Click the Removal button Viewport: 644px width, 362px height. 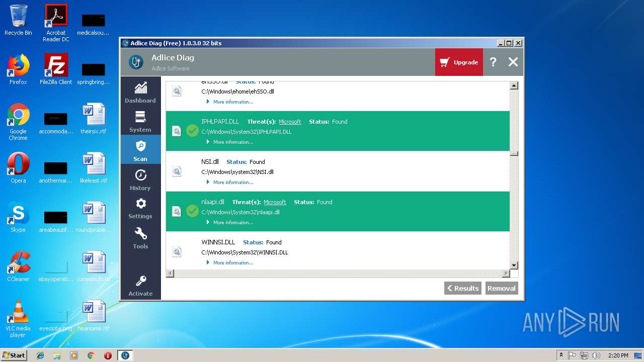click(x=502, y=288)
